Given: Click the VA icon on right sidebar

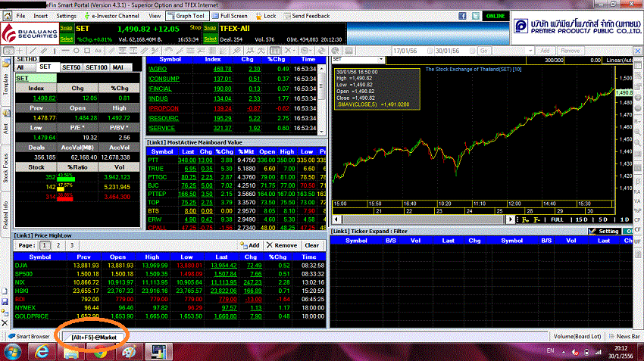Looking at the screenshot, I should click(637, 201).
